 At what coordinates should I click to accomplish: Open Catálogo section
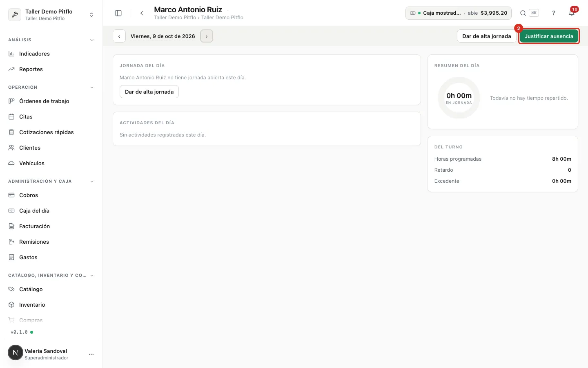51,289
